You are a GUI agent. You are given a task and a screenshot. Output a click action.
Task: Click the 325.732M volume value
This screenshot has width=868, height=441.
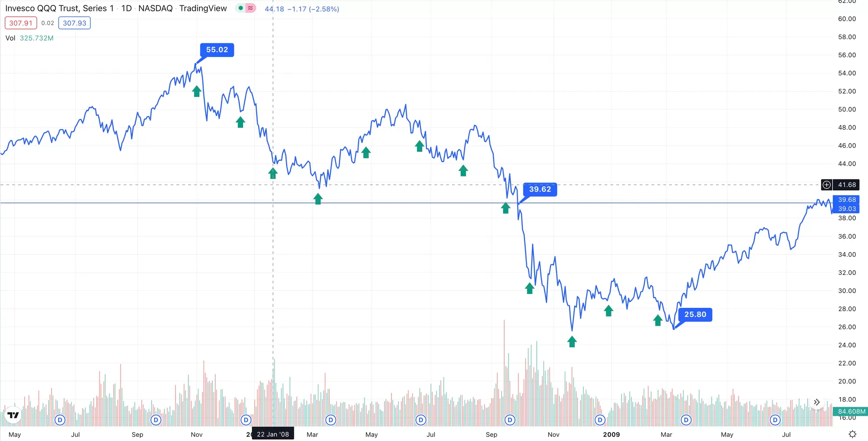[37, 38]
